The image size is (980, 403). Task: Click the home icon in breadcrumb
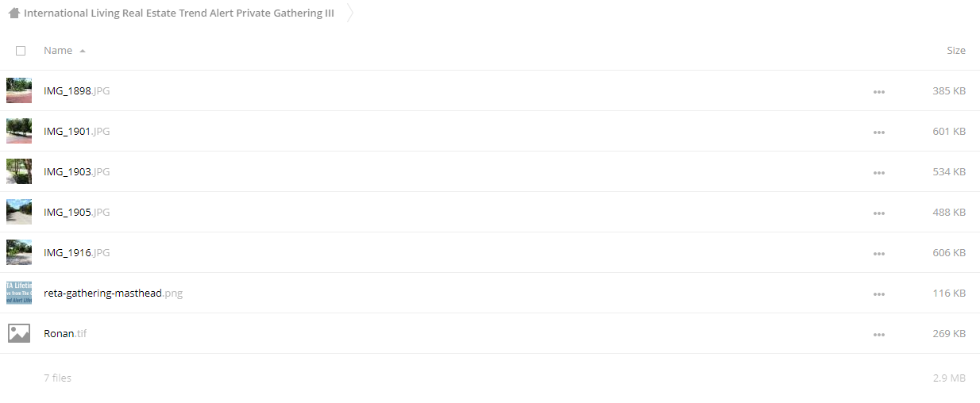[x=14, y=13]
